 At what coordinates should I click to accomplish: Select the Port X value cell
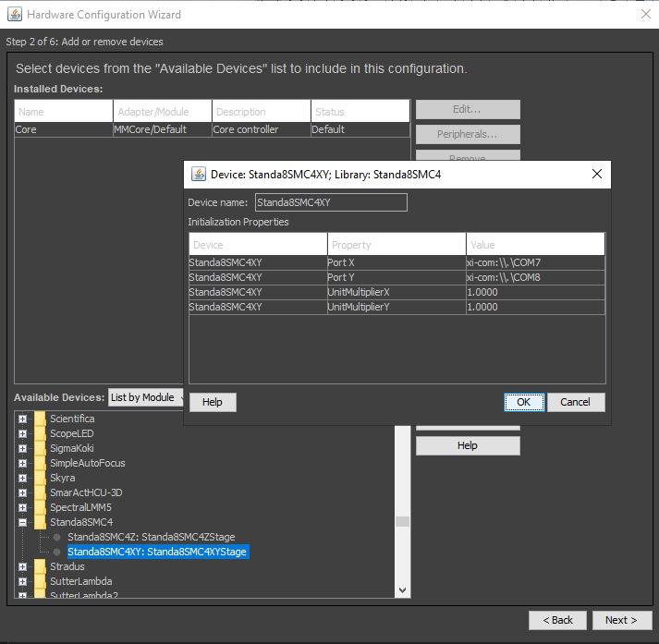click(535, 262)
